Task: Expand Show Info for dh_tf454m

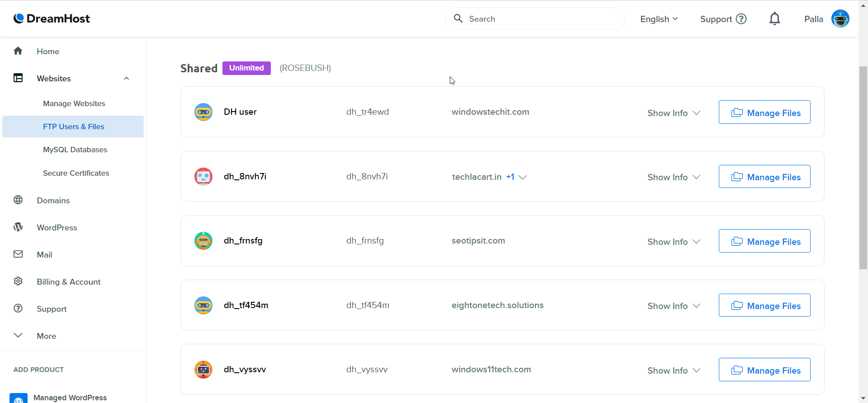Action: point(674,306)
